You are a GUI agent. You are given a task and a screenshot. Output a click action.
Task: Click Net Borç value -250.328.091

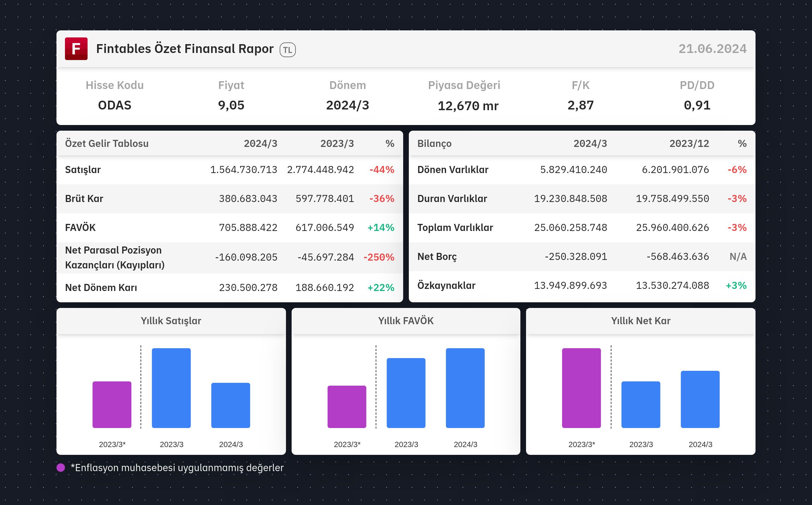pyautogui.click(x=576, y=256)
